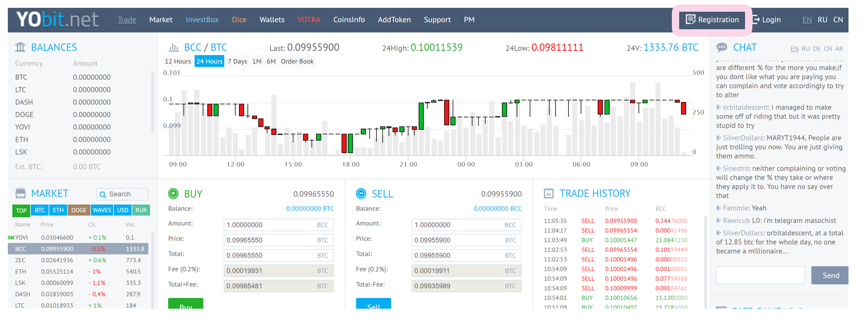Image resolution: width=868 pixels, height=336 pixels.
Task: Click the bar chart icon beside BCC / BTC
Action: (x=174, y=47)
